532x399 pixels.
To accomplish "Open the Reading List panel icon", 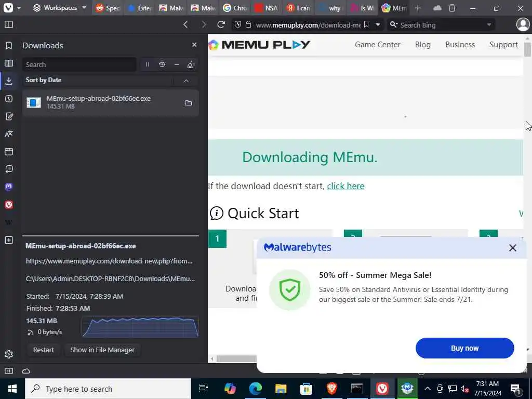I will [x=9, y=63].
